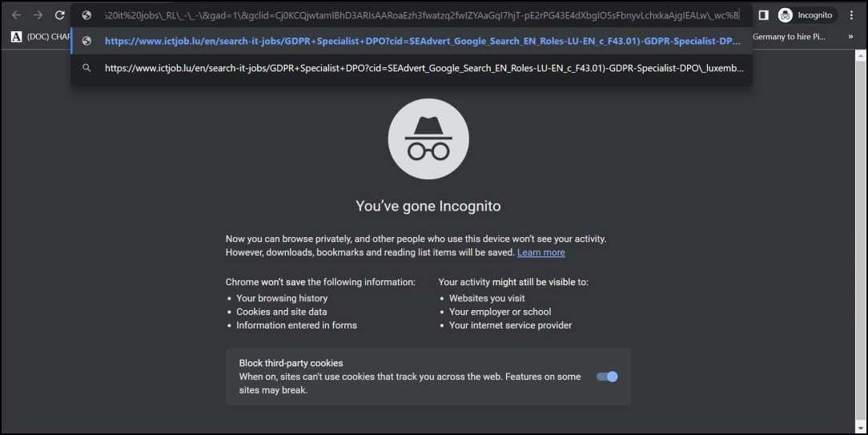The image size is (868, 435).
Task: Click the scrollbar down arrow
Action: 861,429
